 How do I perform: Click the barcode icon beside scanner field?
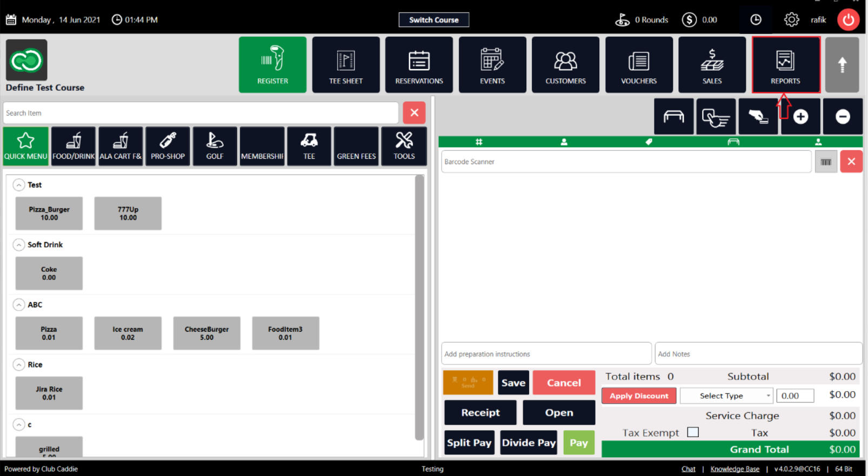click(826, 162)
